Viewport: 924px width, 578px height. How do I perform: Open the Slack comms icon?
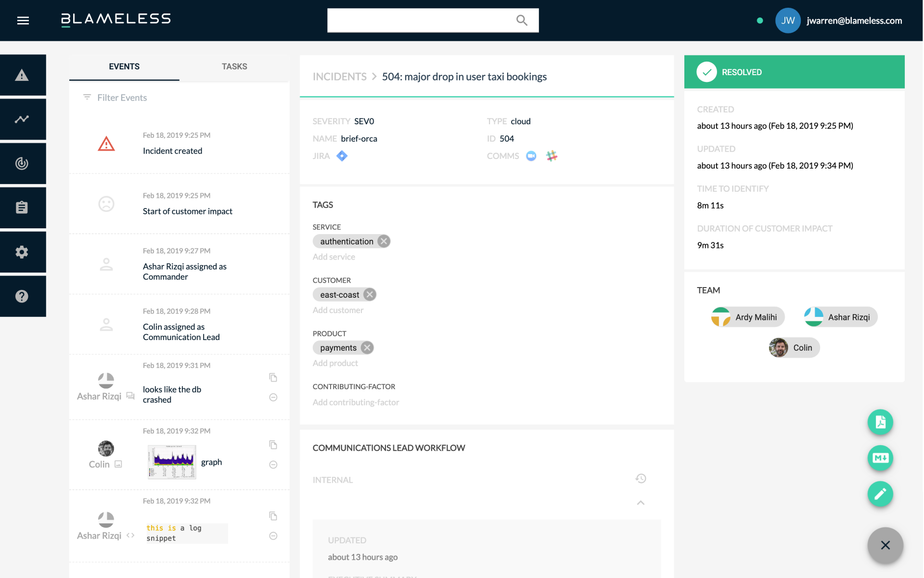click(x=552, y=156)
